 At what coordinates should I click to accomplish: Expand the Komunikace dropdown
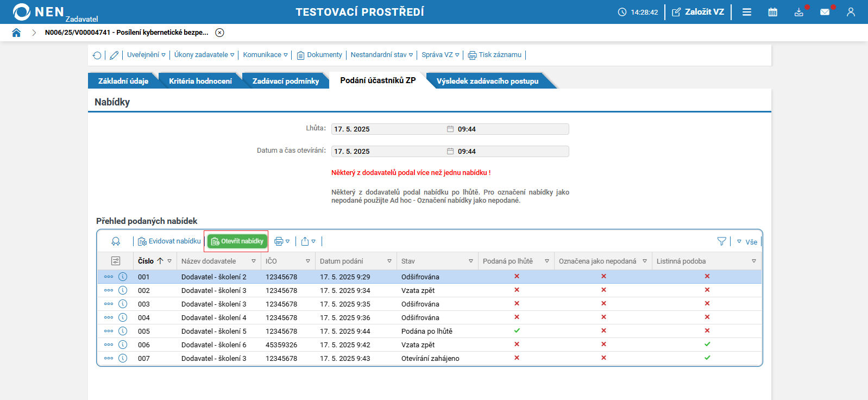point(266,55)
